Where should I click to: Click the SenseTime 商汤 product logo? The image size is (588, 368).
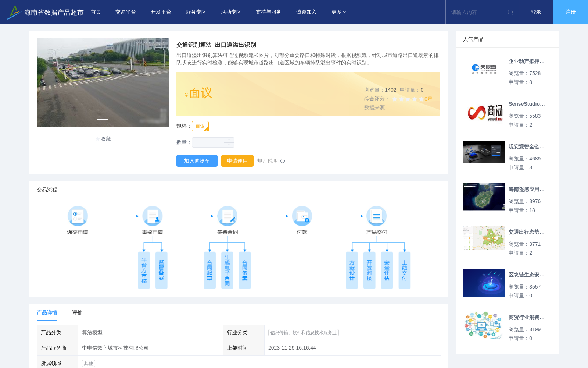tap(484, 112)
